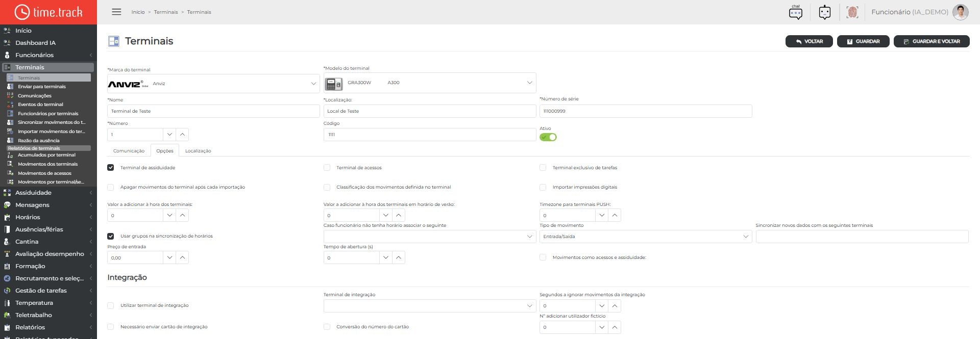Click the time.track logo
980x339 pixels.
tap(48, 12)
